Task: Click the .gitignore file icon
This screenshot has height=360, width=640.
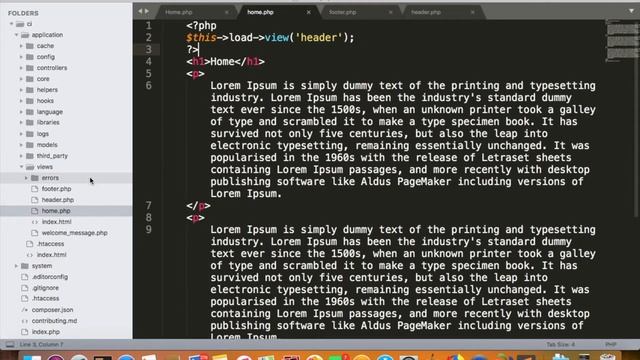Action: [25, 288]
